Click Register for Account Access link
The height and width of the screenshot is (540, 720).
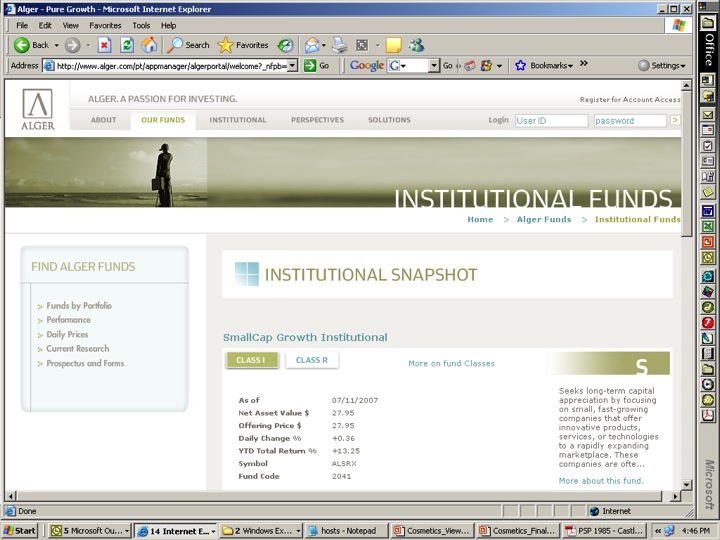630,100
